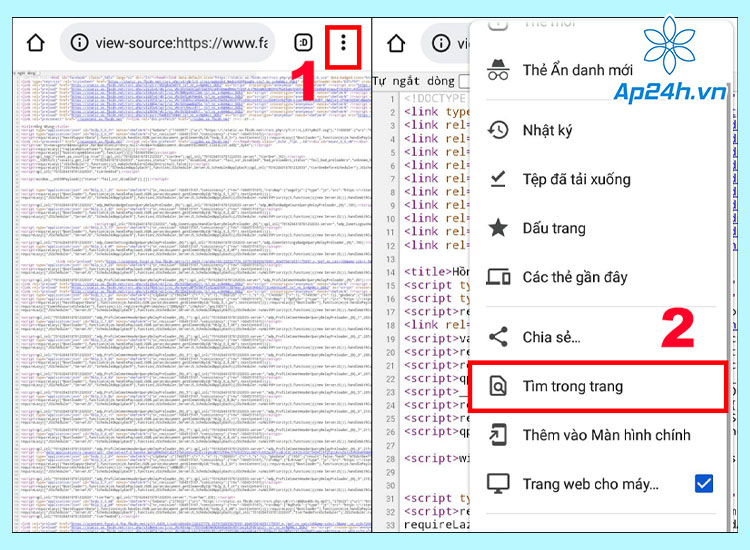The width and height of the screenshot is (750, 550).
Task: Click the <title> tag on line 14
Action: point(428,272)
